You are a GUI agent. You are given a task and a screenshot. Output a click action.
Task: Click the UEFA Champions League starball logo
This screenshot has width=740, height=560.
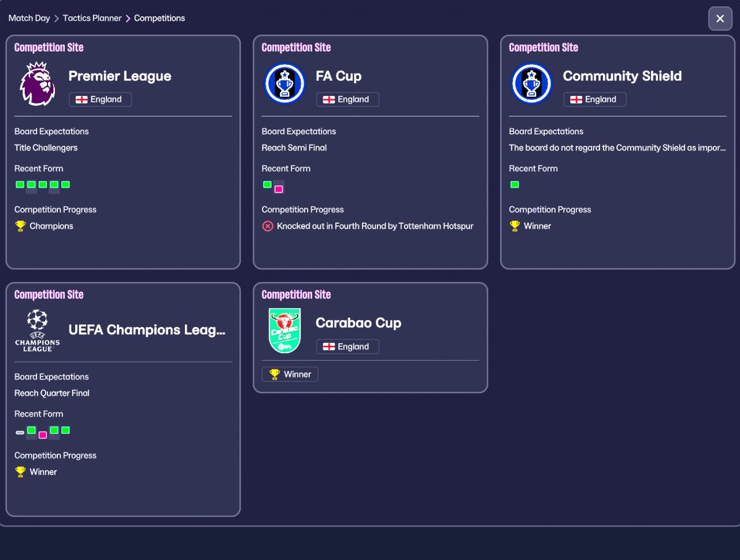click(38, 331)
